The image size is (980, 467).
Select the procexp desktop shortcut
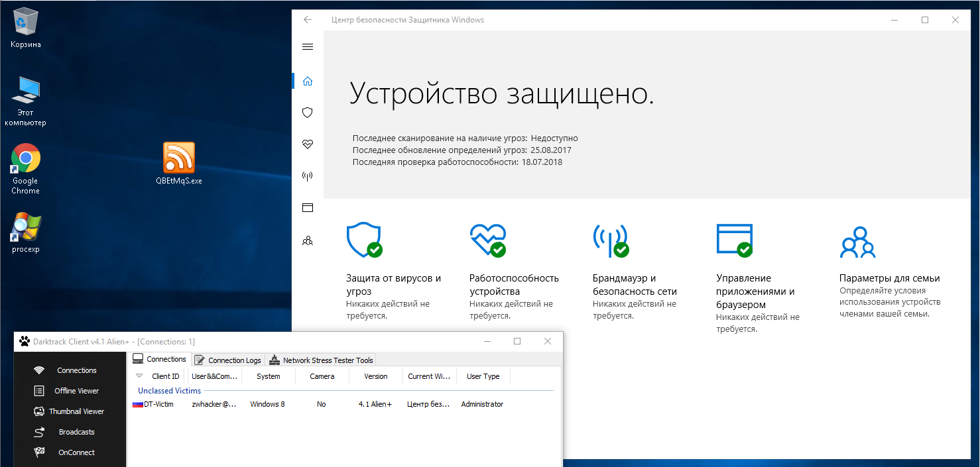(x=25, y=232)
